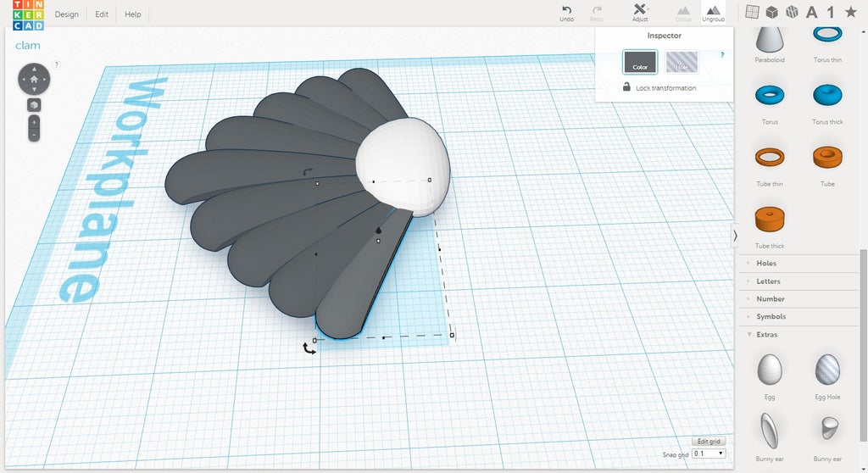Set shape to Hole
The image size is (868, 473).
[x=682, y=62]
